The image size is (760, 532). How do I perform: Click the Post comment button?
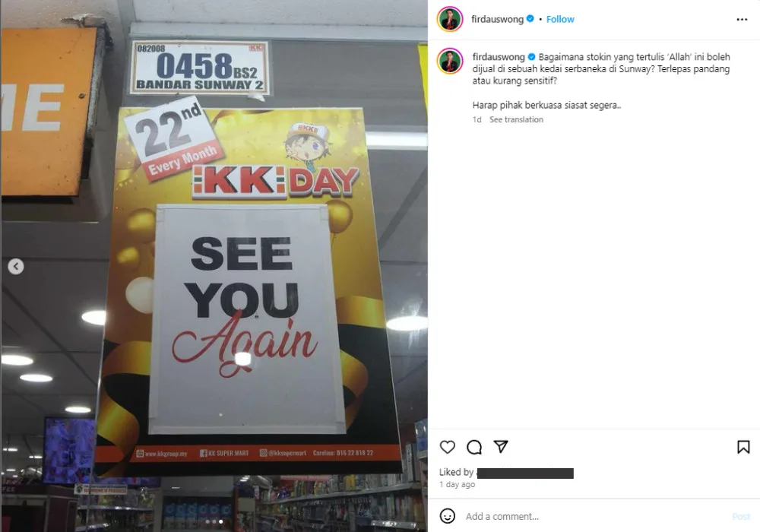click(741, 517)
